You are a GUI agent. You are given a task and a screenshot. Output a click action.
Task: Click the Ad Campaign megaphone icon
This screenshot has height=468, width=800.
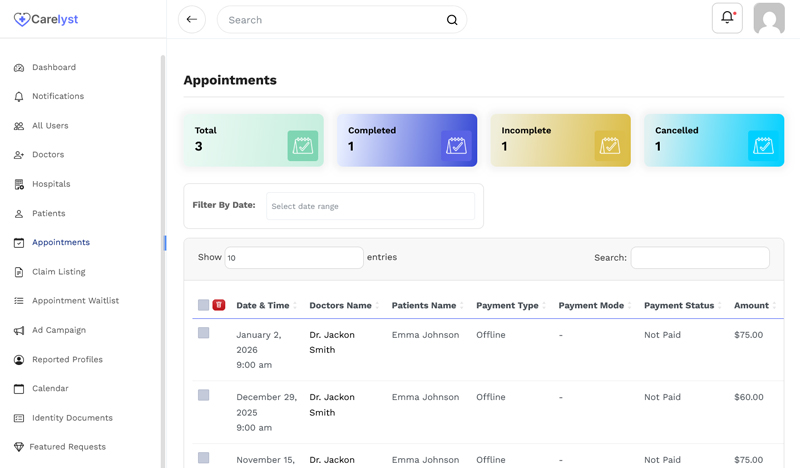19,330
